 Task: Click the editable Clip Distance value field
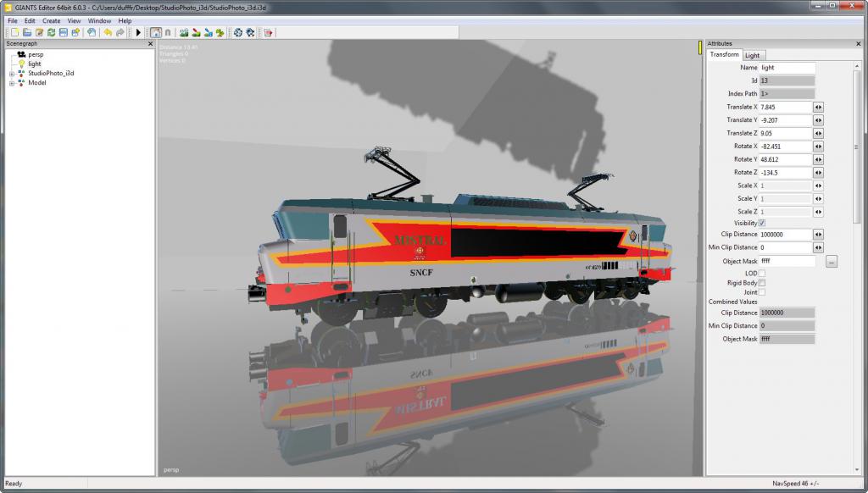(786, 235)
